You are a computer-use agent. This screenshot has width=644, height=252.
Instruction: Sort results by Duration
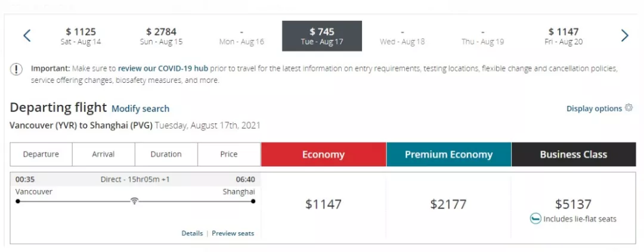[166, 154]
